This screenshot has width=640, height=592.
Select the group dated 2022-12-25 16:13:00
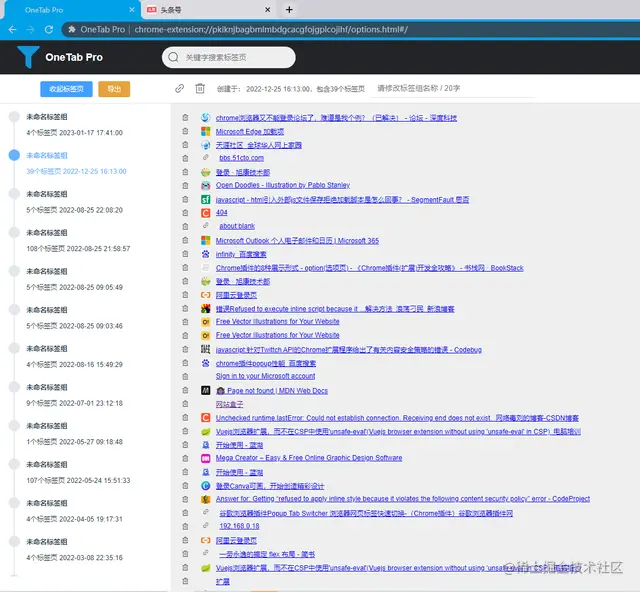tap(76, 163)
